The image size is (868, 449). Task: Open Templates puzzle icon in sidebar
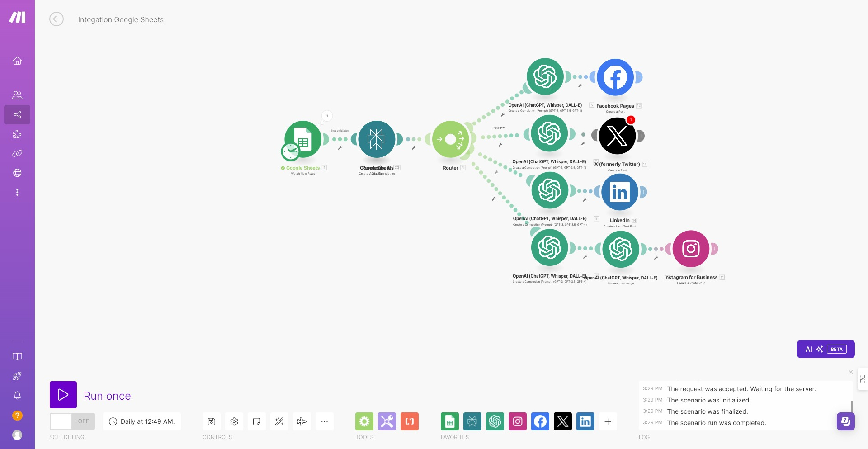tap(17, 134)
